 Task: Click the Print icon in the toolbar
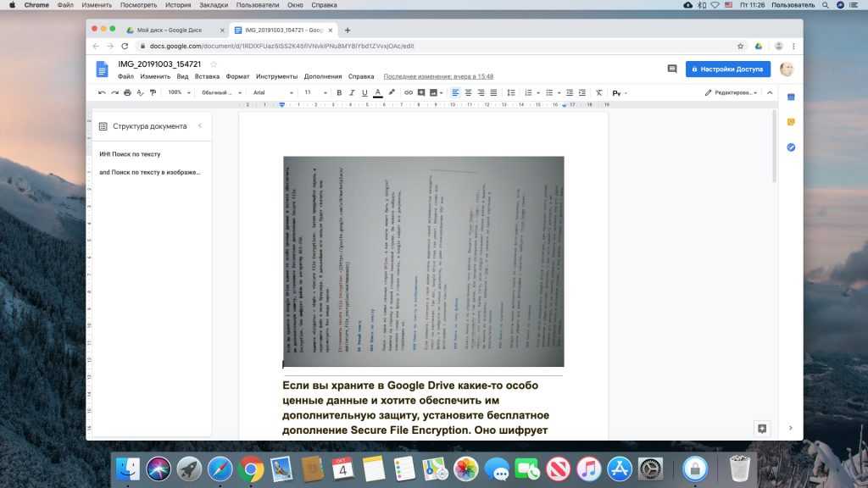click(127, 92)
